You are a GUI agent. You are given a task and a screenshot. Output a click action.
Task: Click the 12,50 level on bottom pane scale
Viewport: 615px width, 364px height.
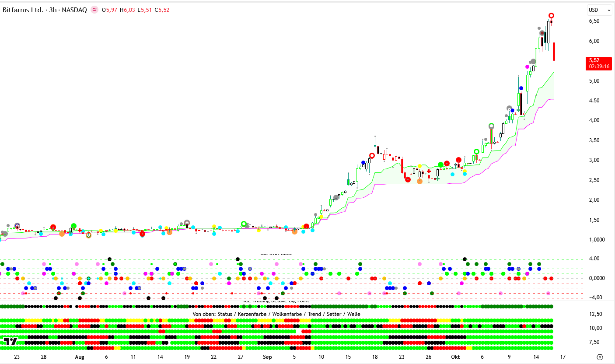click(595, 314)
